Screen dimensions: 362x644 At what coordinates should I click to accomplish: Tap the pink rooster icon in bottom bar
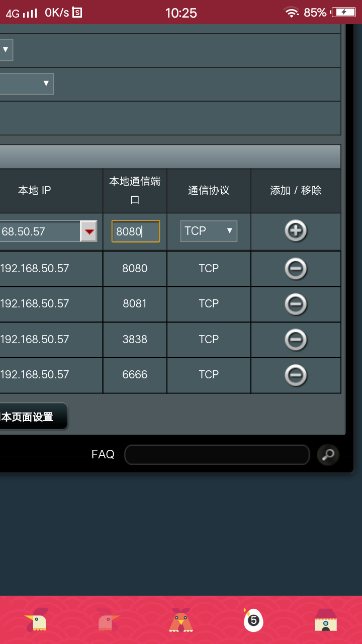click(x=109, y=620)
